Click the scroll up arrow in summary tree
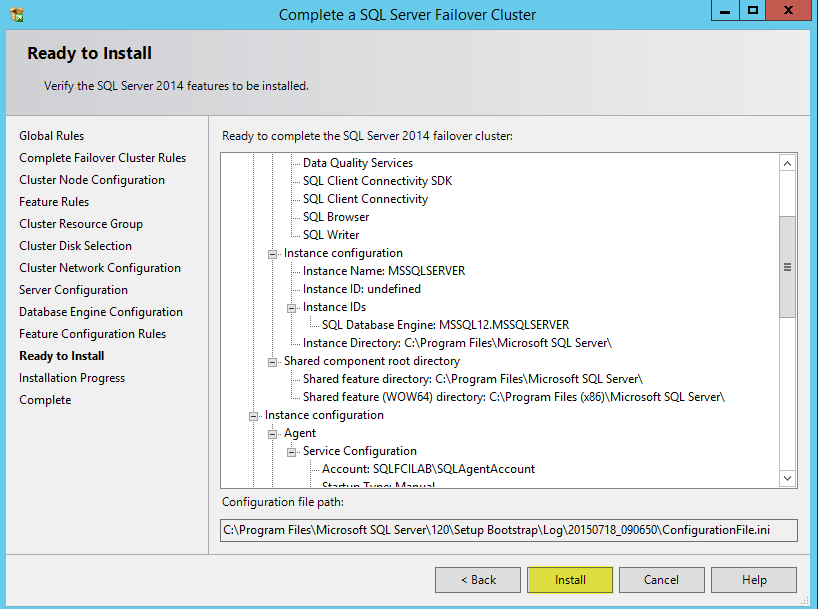This screenshot has height=609, width=818. click(787, 163)
